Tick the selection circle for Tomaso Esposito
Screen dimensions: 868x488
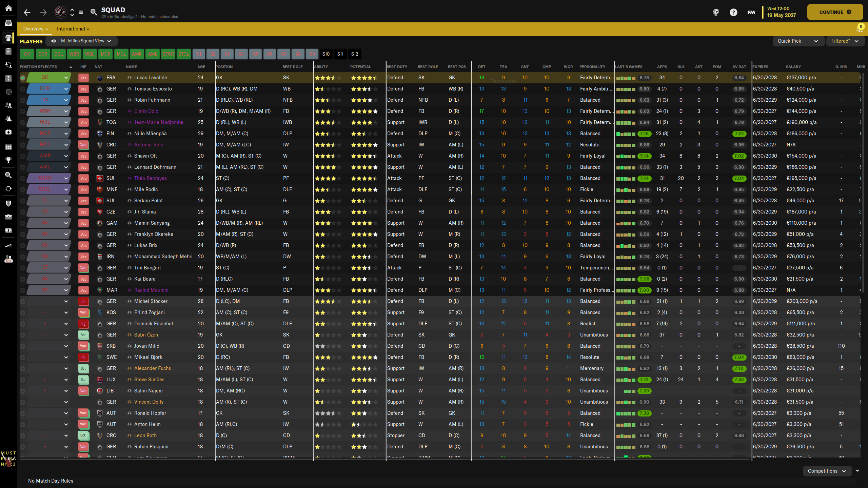click(x=23, y=89)
